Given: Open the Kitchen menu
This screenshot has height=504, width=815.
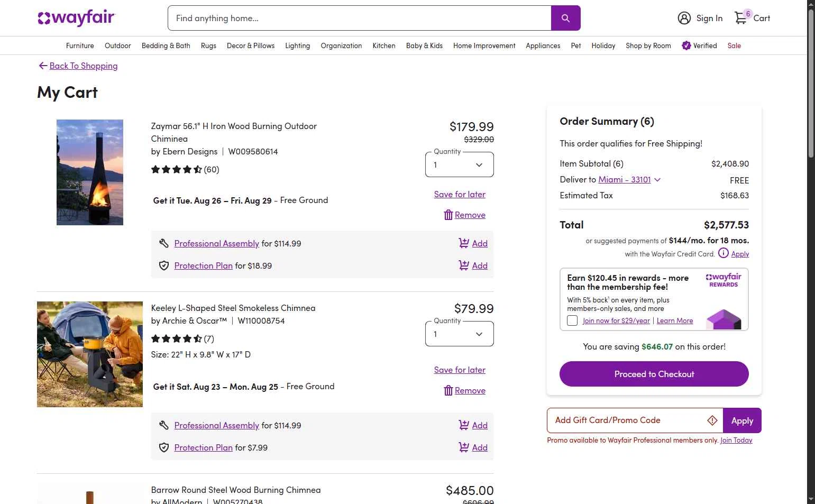Looking at the screenshot, I should 384,45.
